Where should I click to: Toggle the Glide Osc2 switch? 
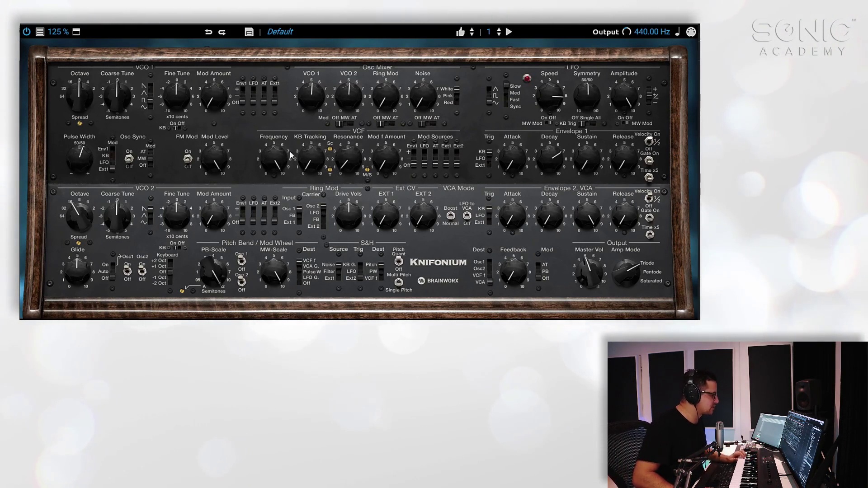(142, 271)
